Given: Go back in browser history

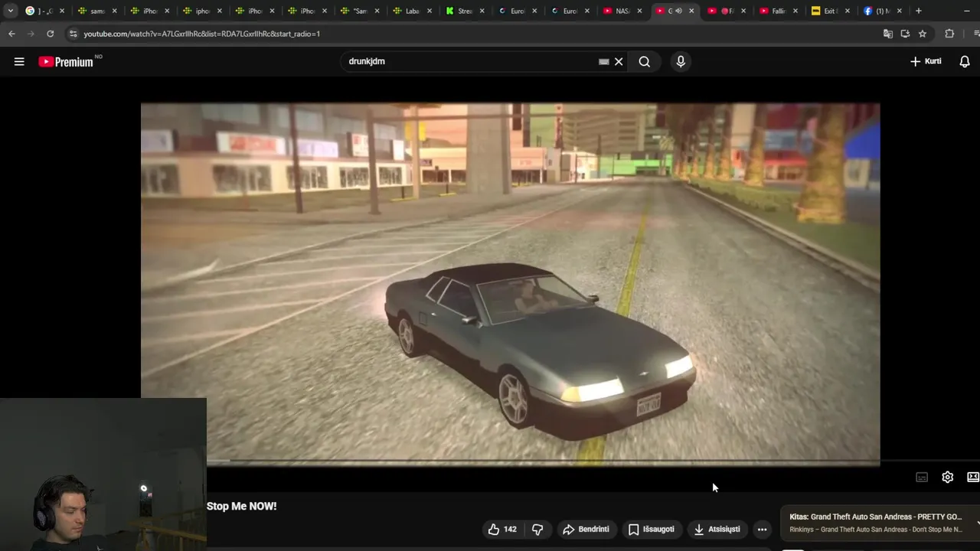Looking at the screenshot, I should point(11,34).
